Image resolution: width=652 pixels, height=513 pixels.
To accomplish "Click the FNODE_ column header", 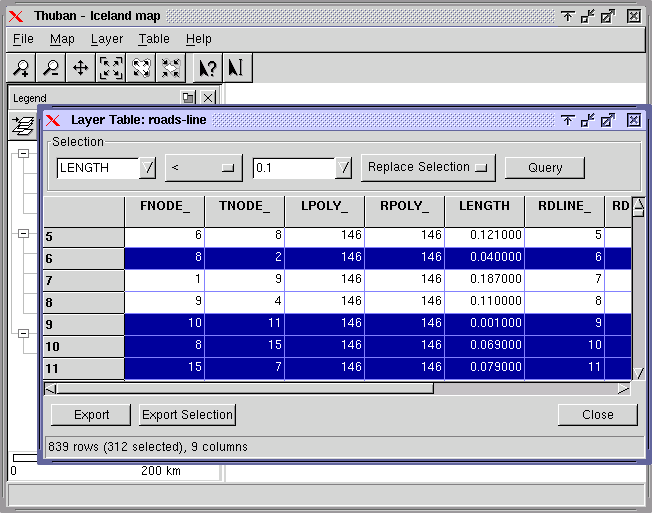I will click(x=165, y=212).
